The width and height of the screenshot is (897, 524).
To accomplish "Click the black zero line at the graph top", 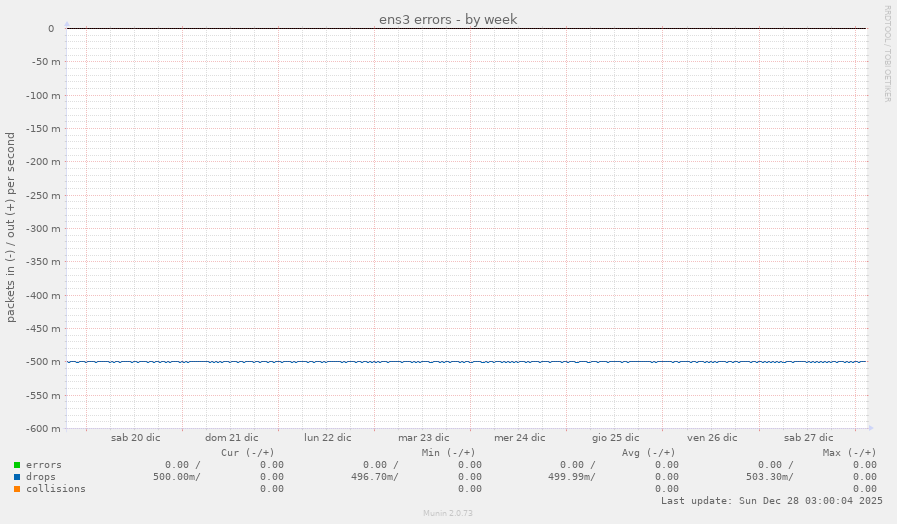I will coord(467,28).
